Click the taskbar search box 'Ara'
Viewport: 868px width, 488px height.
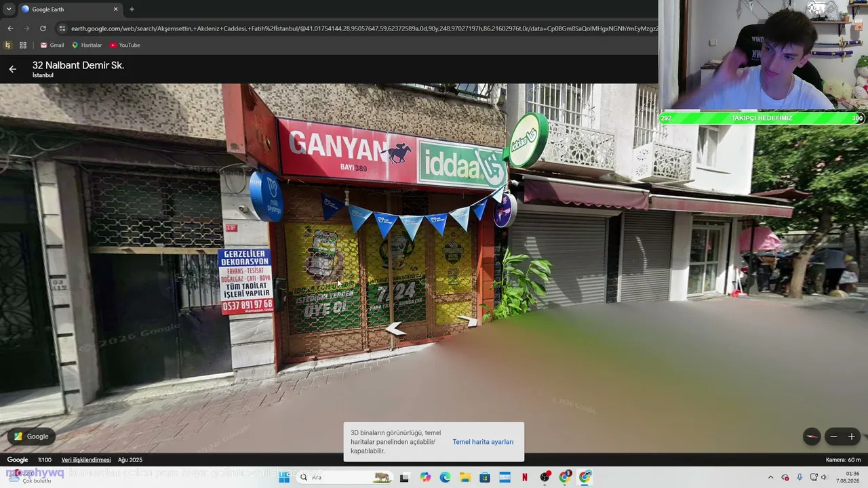pos(344,477)
